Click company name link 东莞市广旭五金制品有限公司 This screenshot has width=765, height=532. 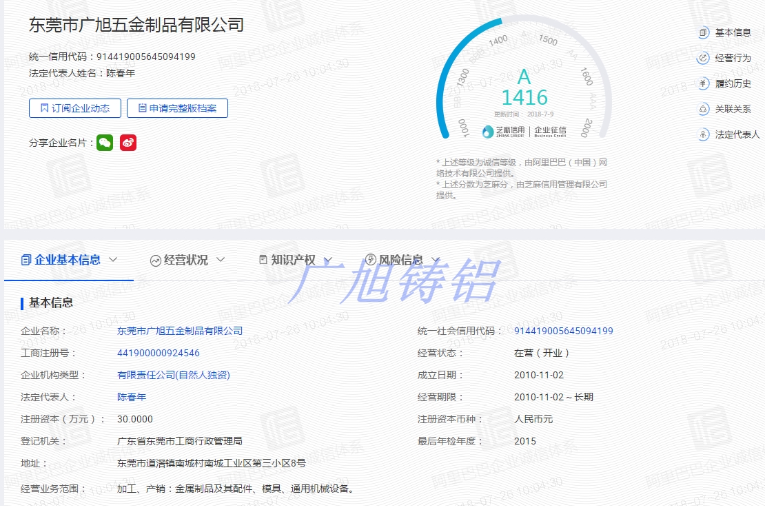180,331
